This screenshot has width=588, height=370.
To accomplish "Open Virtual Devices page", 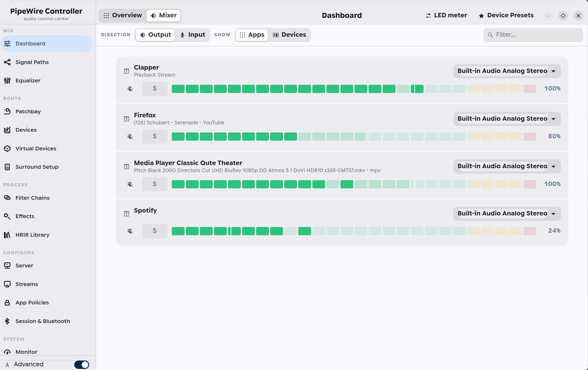I will 46,149.
